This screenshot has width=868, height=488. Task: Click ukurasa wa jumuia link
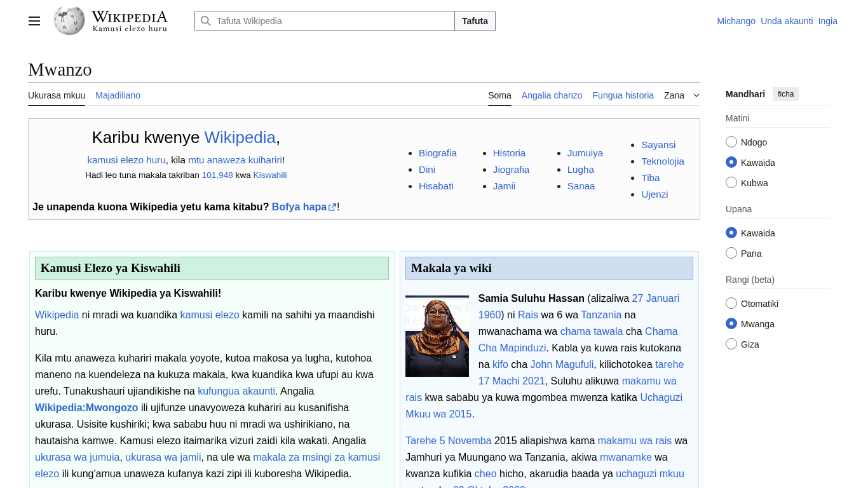click(78, 457)
